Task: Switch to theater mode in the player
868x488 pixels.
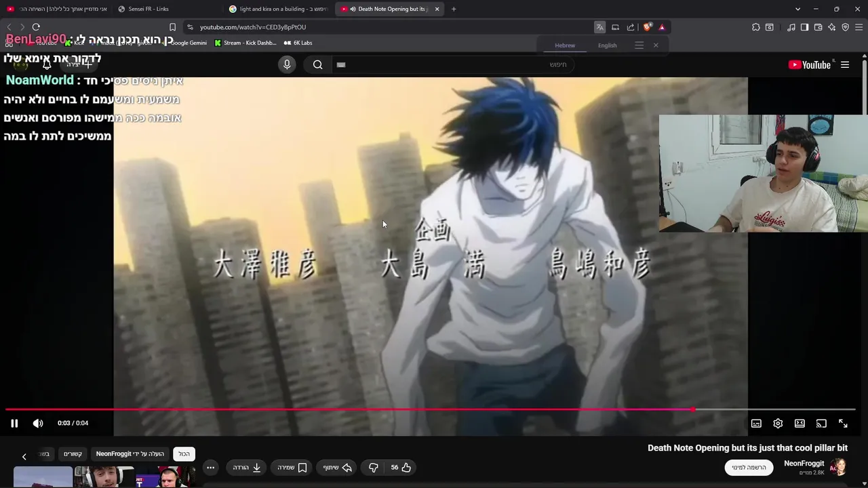Action: [800, 424]
